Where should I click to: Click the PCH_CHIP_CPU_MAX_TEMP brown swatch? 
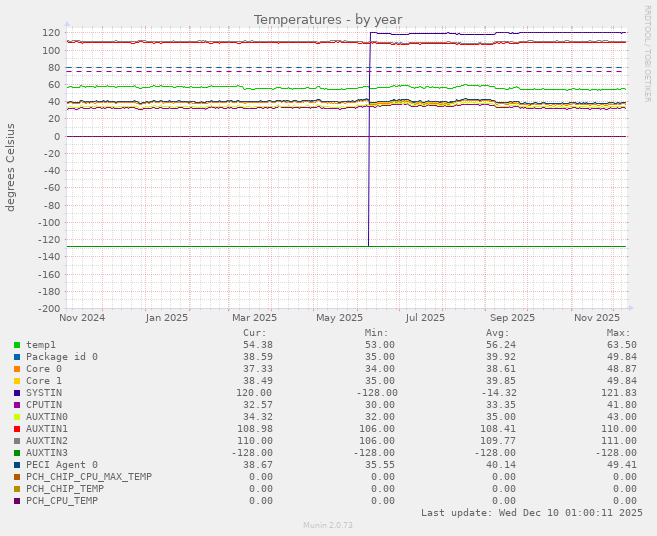pyautogui.click(x=17, y=477)
